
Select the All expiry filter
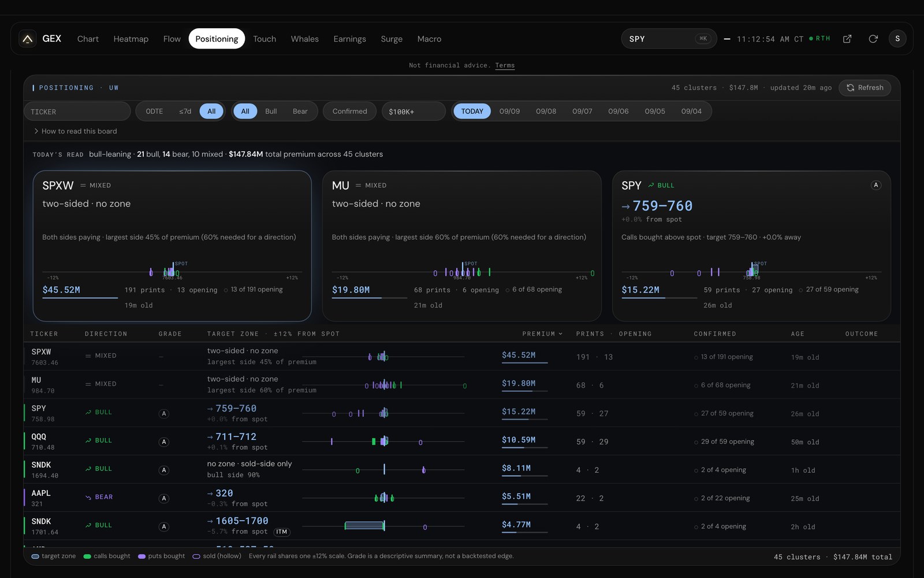point(211,111)
